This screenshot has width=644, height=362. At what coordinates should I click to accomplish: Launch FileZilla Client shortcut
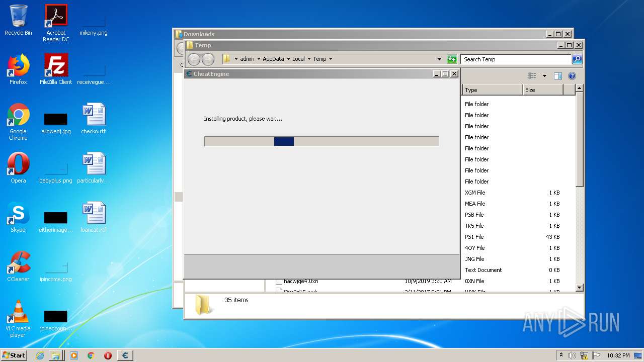click(x=56, y=69)
